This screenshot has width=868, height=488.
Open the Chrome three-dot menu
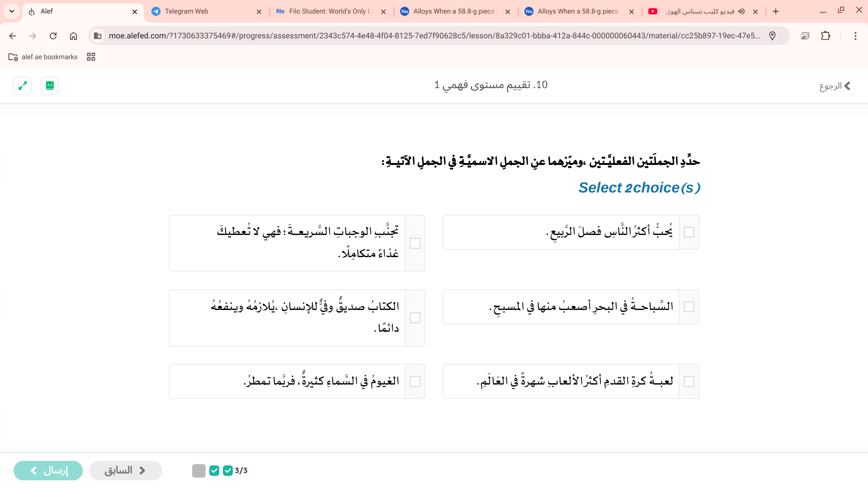pyautogui.click(x=855, y=36)
